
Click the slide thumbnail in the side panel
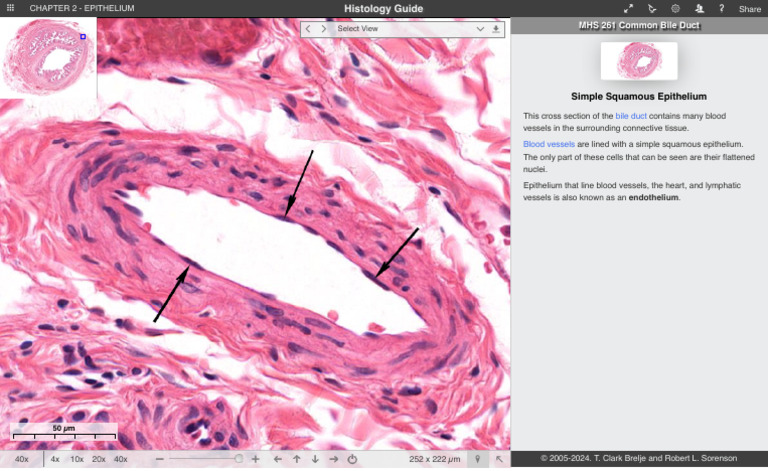click(639, 61)
